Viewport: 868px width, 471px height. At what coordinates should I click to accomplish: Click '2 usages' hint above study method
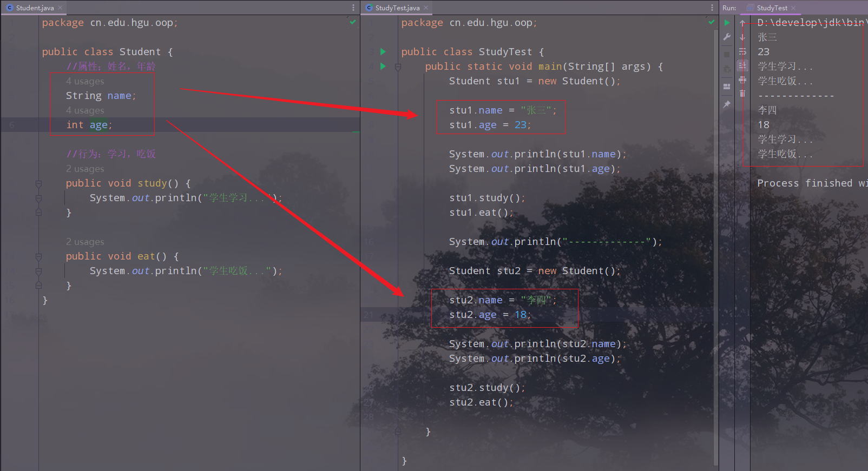85,169
